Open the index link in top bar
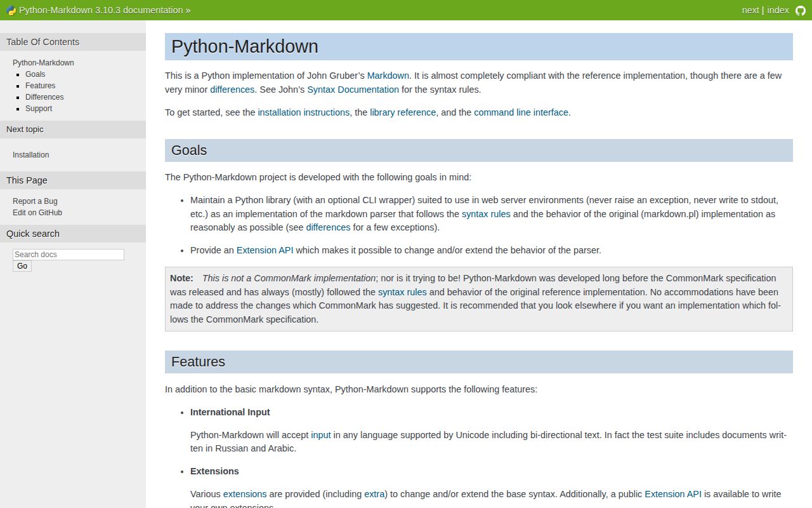The width and height of the screenshot is (812, 508). pos(778,10)
